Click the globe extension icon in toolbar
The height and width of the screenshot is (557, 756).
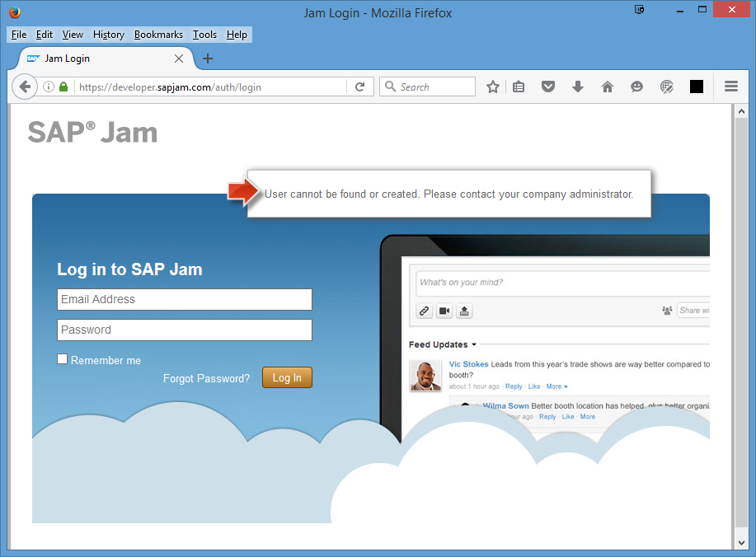[667, 87]
